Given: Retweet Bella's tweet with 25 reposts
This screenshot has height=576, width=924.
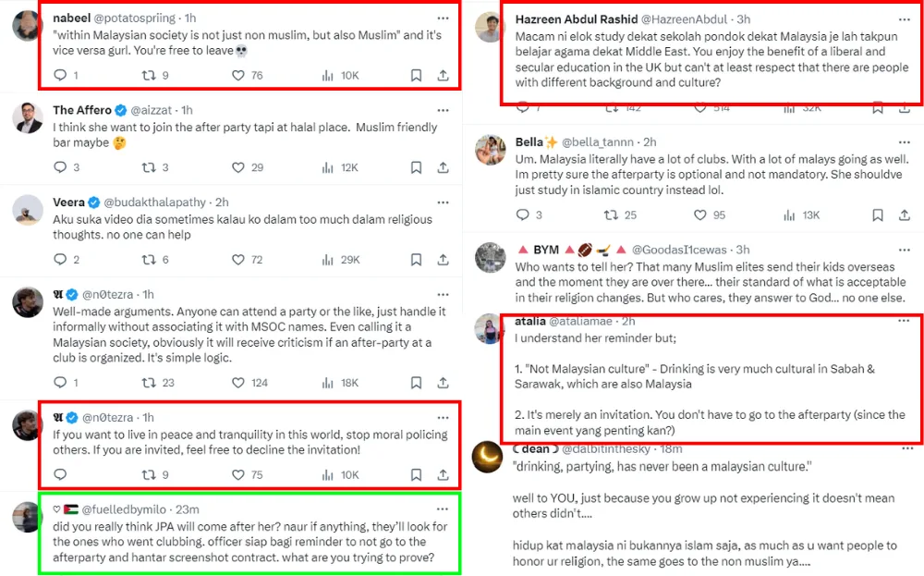Looking at the screenshot, I should pos(609,214).
